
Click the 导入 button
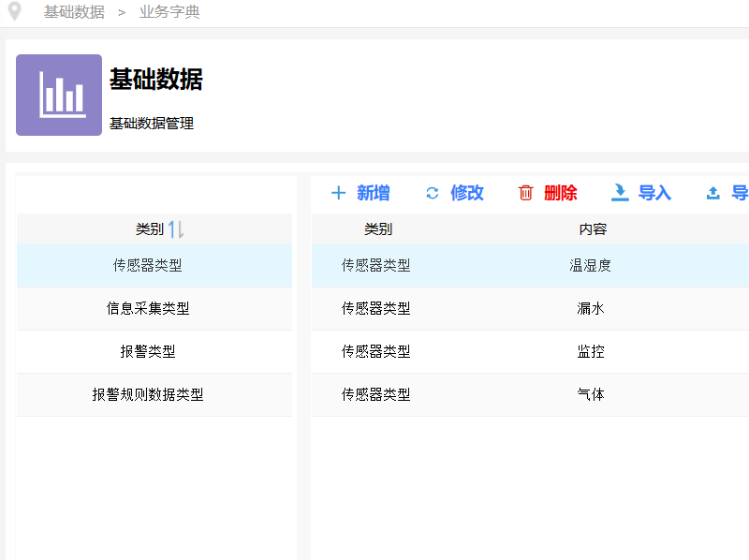(653, 193)
